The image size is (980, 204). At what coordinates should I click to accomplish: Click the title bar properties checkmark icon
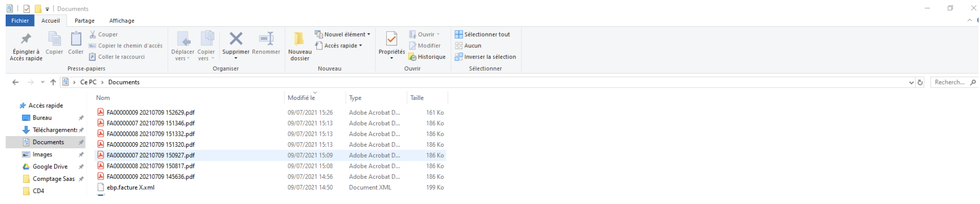pos(27,9)
